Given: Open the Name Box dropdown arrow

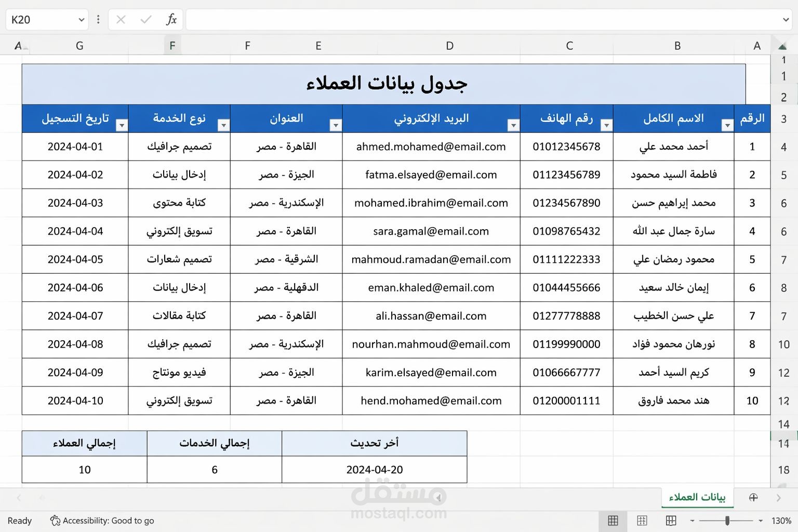Looking at the screenshot, I should [x=81, y=20].
